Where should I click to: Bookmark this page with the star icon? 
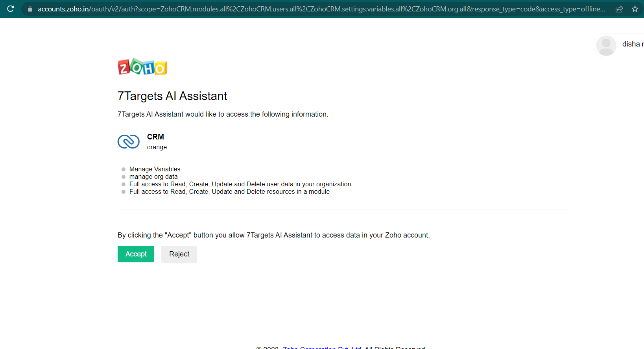click(635, 9)
